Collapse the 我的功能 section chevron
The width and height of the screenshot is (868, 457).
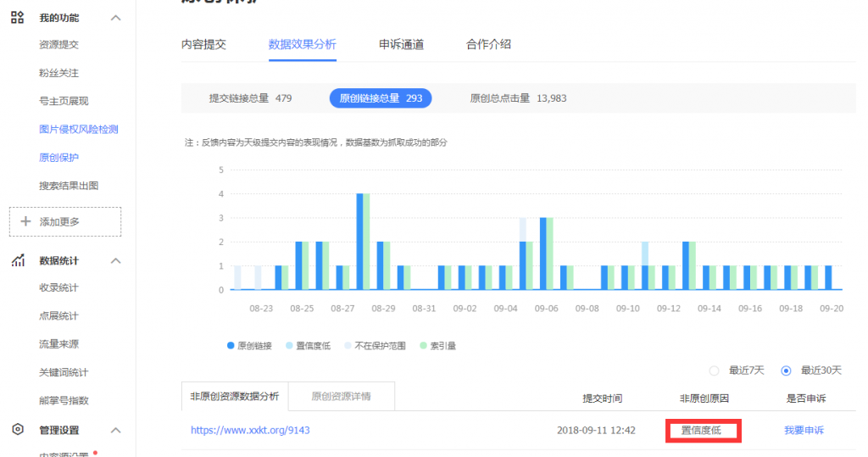pyautogui.click(x=115, y=18)
